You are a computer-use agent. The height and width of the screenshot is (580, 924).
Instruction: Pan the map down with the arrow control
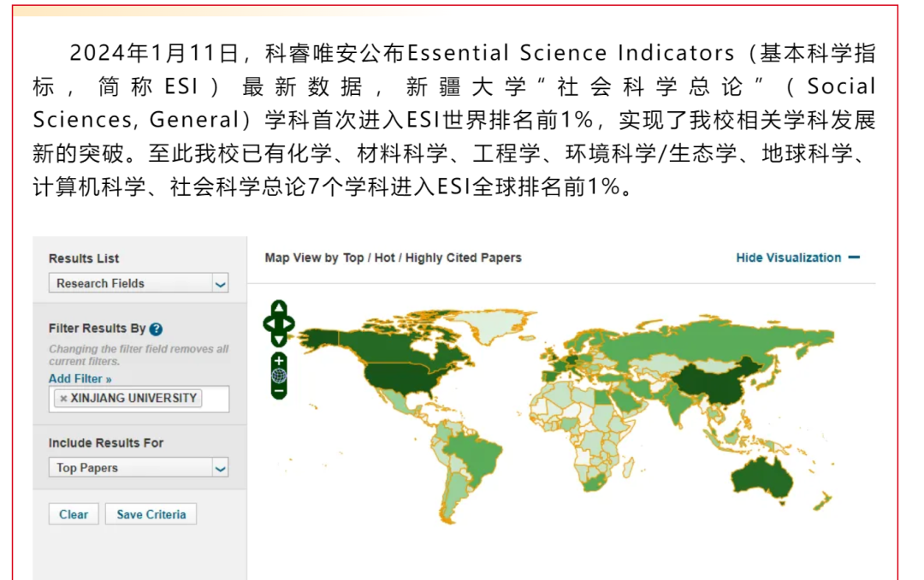(279, 340)
